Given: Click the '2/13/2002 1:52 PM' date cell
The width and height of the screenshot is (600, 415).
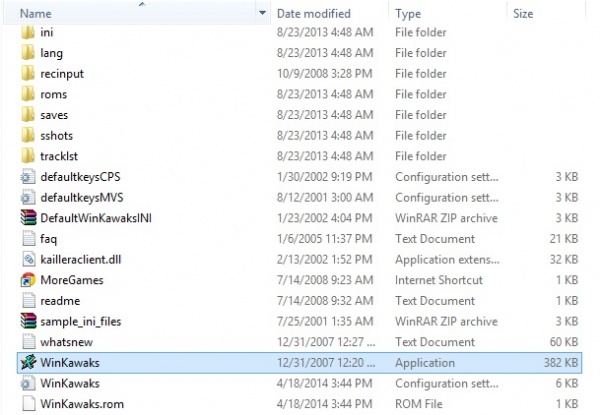Looking at the screenshot, I should [324, 259].
